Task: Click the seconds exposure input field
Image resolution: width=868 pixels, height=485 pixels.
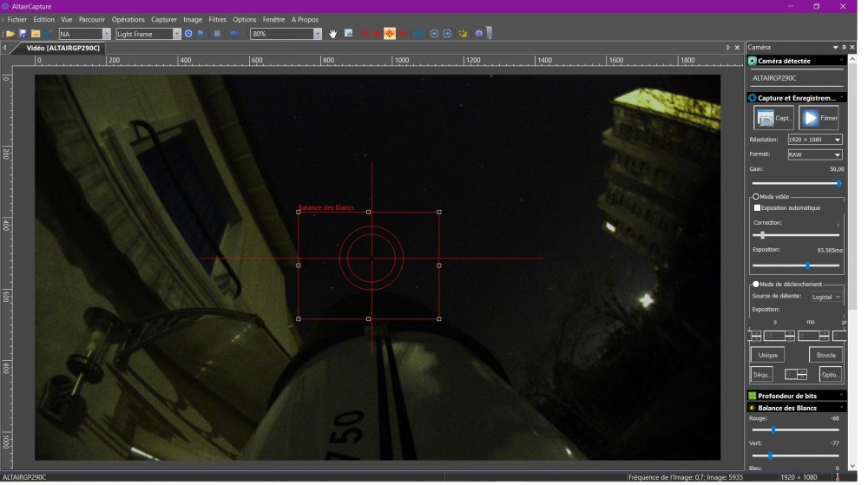Action: pos(774,337)
